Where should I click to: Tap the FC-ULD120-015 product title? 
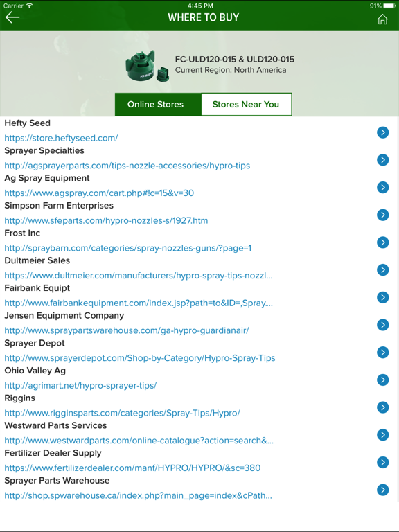coord(234,60)
